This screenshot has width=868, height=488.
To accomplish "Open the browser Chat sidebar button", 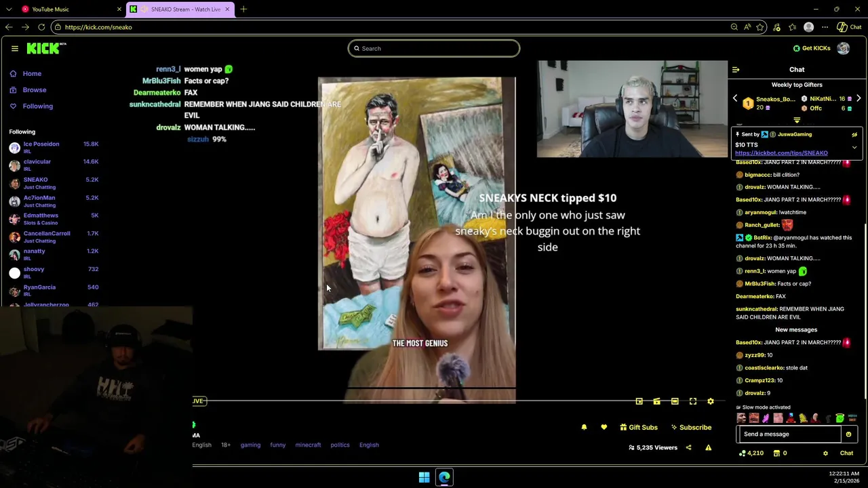I will point(849,27).
